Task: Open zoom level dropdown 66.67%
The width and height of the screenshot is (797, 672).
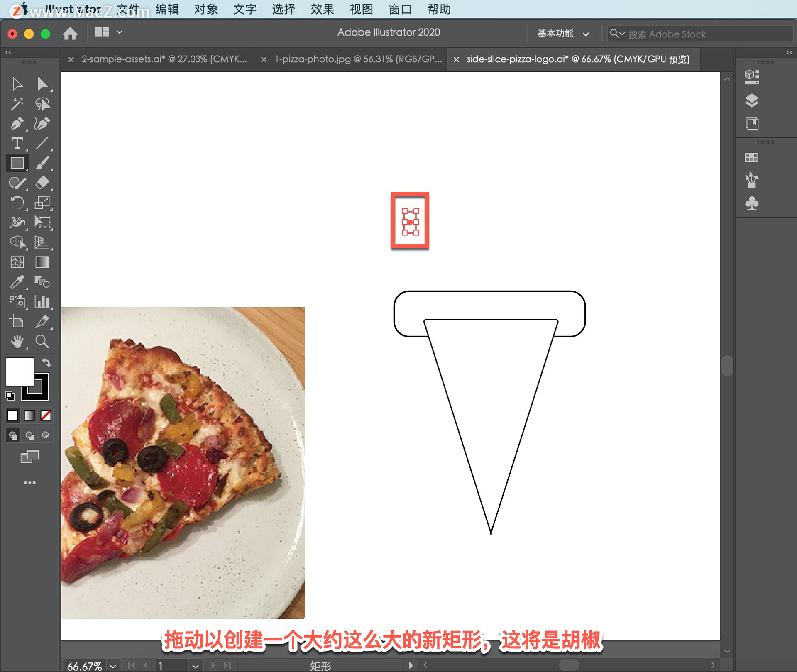Action: [113, 666]
